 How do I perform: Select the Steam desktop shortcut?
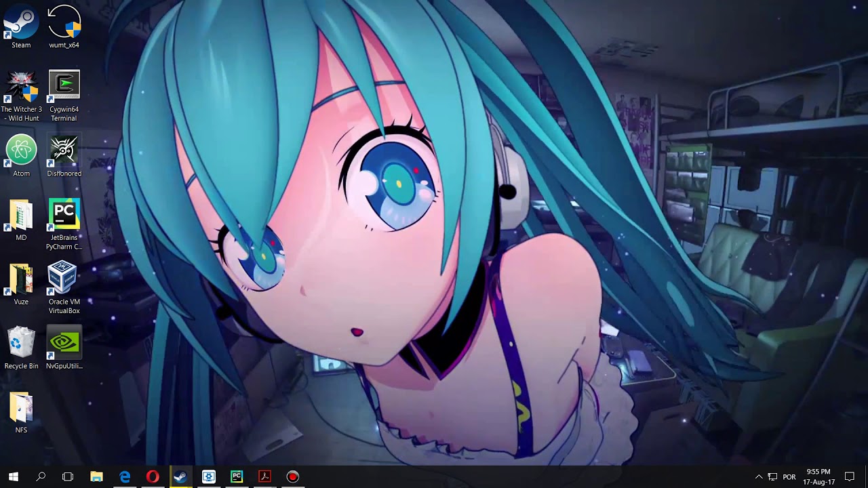click(x=21, y=27)
